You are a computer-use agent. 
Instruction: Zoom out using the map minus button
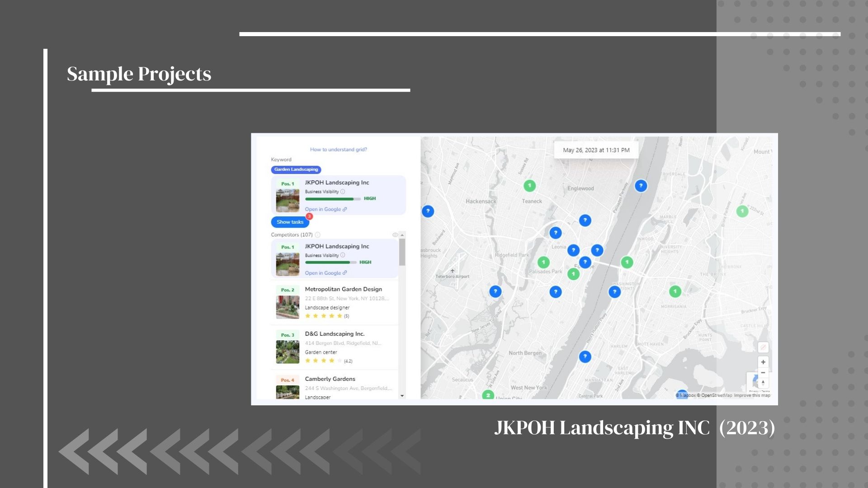(x=763, y=373)
